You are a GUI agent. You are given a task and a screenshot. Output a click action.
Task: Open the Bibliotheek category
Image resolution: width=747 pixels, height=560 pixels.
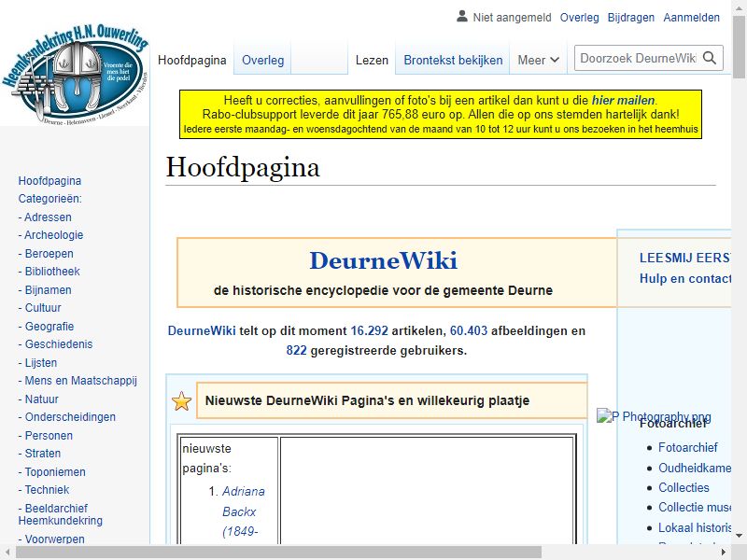coord(52,272)
